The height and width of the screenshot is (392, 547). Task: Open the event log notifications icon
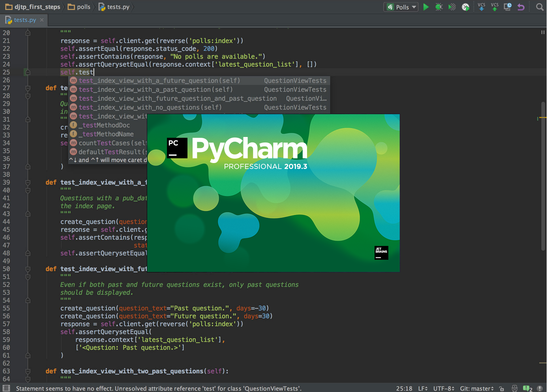528,388
